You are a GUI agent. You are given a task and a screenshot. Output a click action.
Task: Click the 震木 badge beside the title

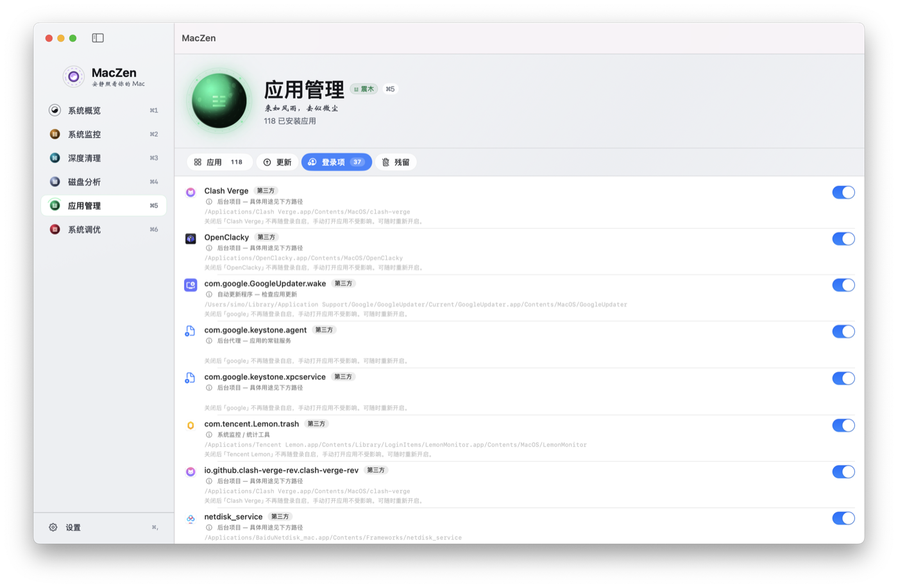[x=364, y=89]
